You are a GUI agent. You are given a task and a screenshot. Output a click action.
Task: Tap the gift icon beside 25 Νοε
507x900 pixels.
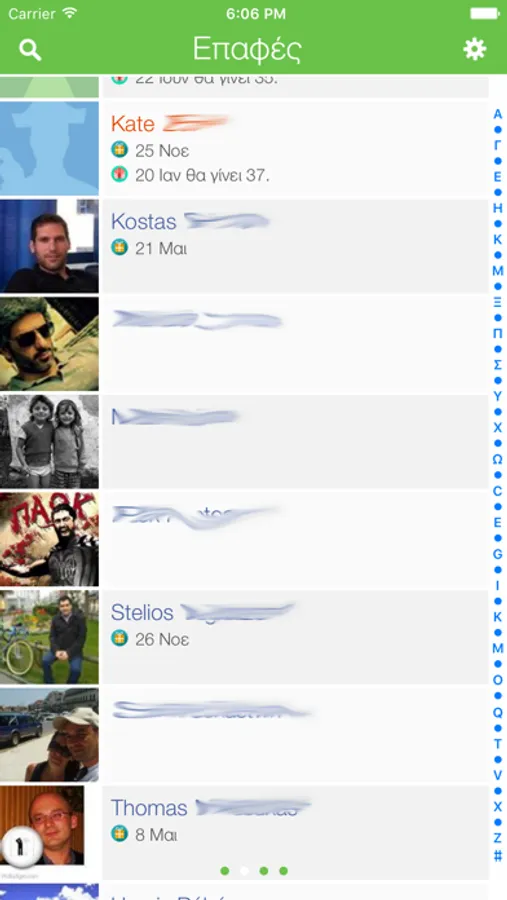[x=119, y=150]
